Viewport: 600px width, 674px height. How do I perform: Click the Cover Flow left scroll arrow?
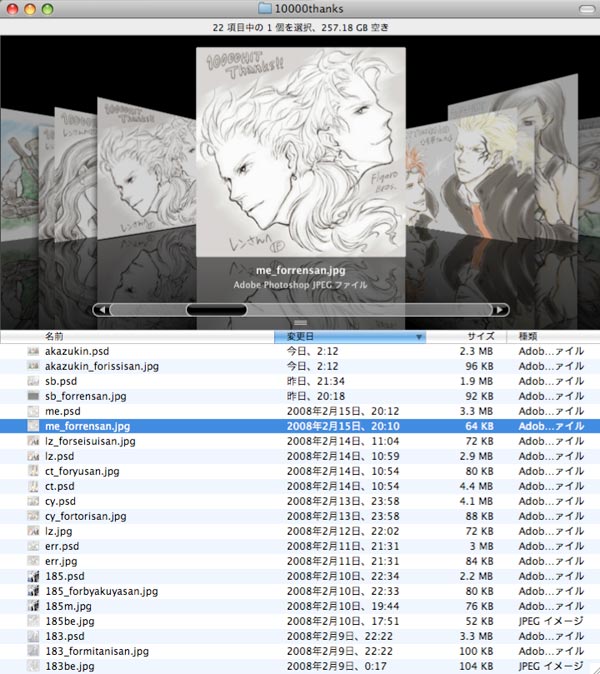tap(102, 310)
